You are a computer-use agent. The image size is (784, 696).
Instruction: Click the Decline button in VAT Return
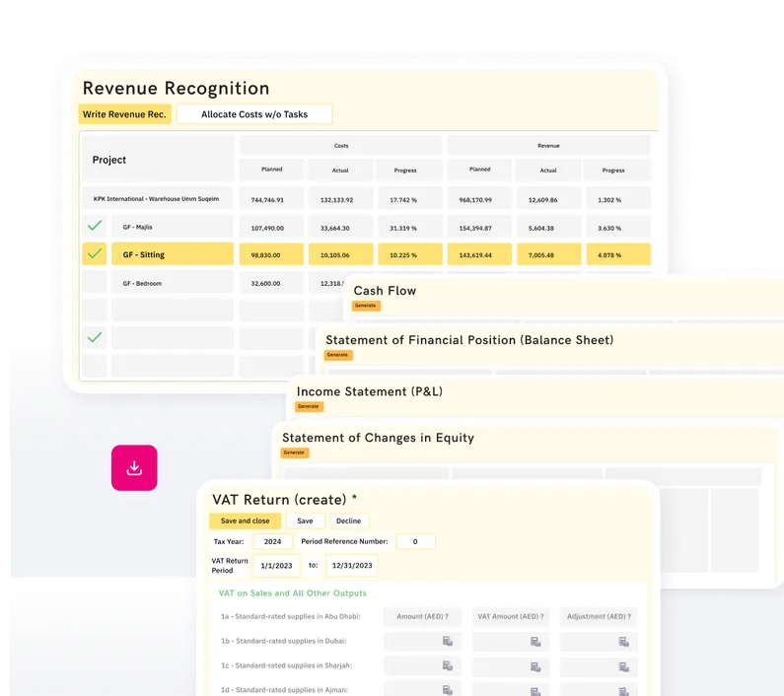click(x=348, y=521)
